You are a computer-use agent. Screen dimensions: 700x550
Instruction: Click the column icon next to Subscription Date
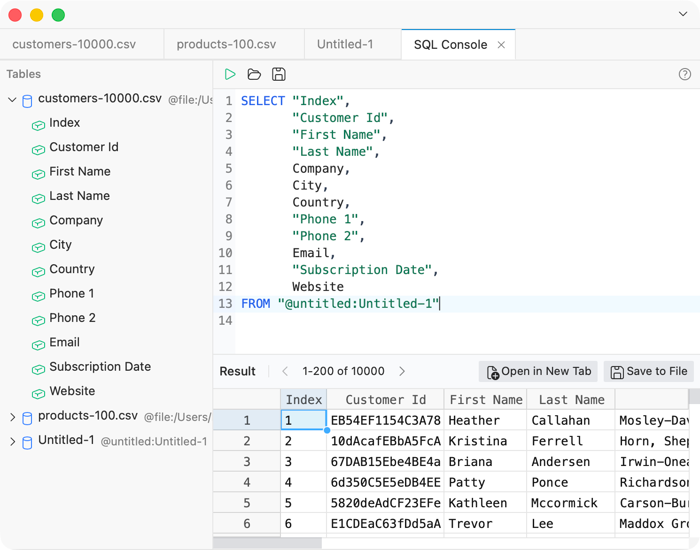pyautogui.click(x=38, y=369)
